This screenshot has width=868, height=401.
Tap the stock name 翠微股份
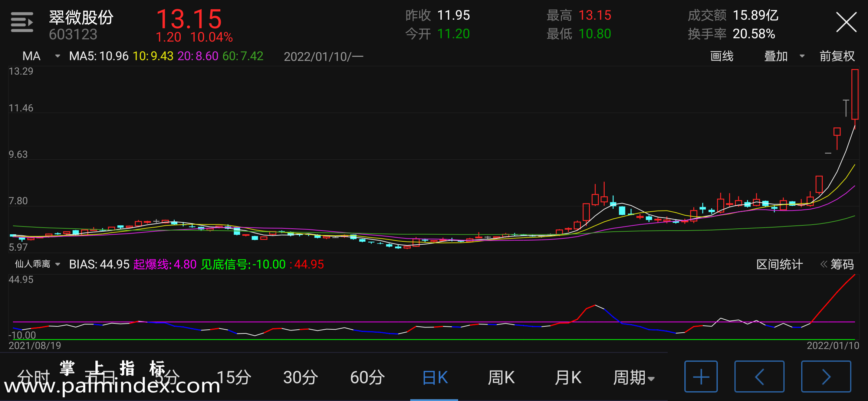click(81, 17)
